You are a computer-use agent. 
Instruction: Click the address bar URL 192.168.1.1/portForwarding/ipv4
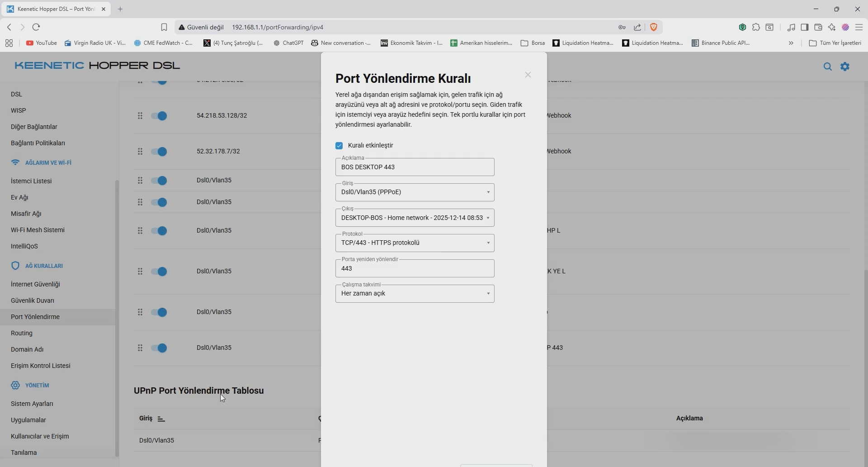278,27
